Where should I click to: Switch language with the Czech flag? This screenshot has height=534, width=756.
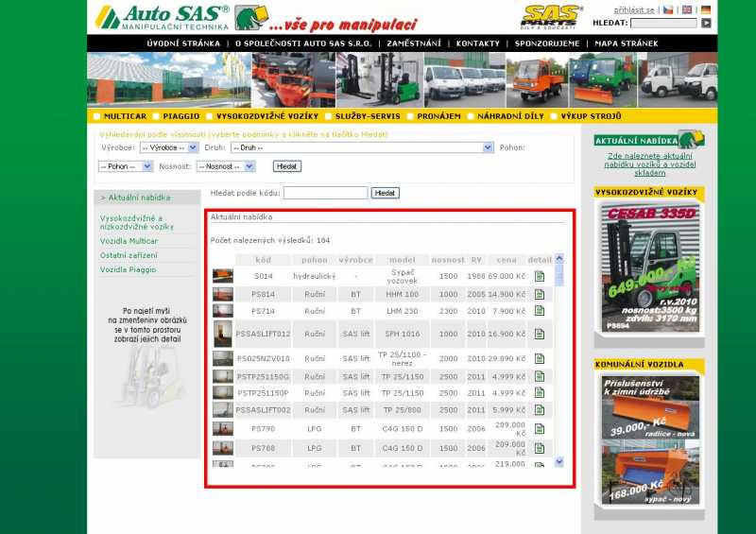(x=669, y=9)
